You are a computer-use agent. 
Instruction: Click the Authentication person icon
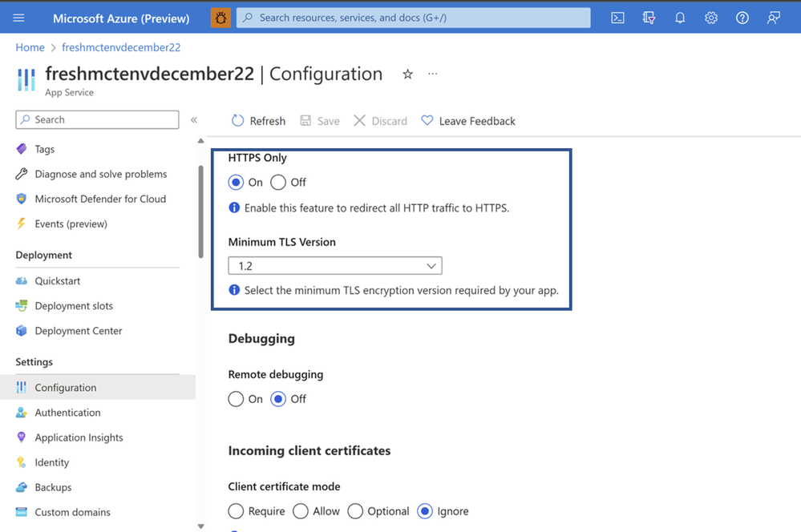click(x=22, y=413)
